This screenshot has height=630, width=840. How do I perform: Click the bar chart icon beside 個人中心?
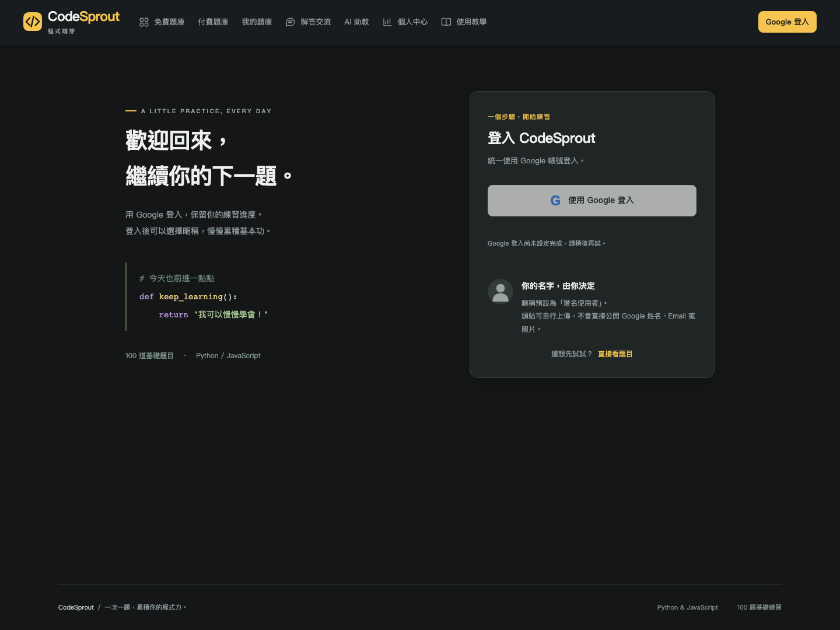387,22
